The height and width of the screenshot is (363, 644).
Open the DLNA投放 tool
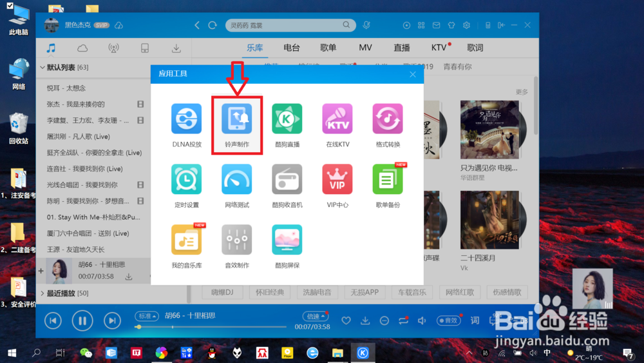tap(187, 125)
